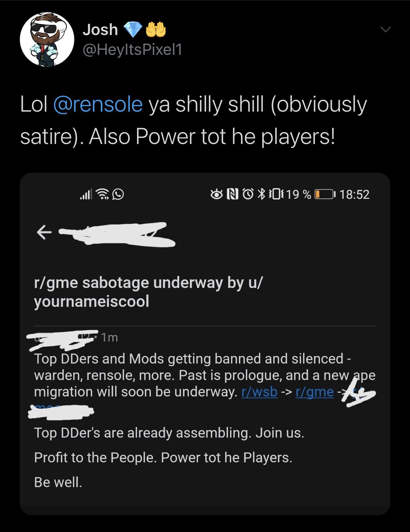The image size is (410, 532).
Task: Click the Wi-Fi status icon
Action: (x=103, y=195)
